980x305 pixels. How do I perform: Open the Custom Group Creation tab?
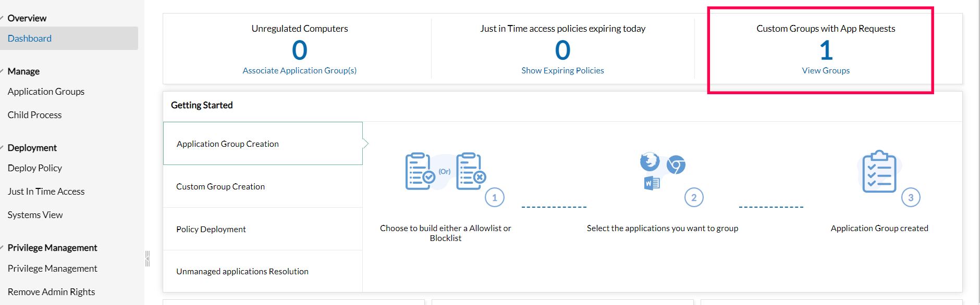click(x=220, y=186)
